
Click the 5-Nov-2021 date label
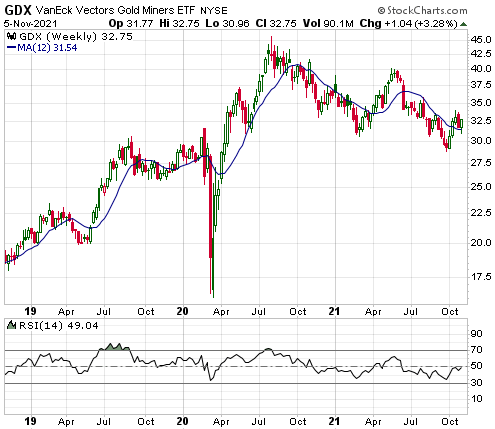(31, 24)
